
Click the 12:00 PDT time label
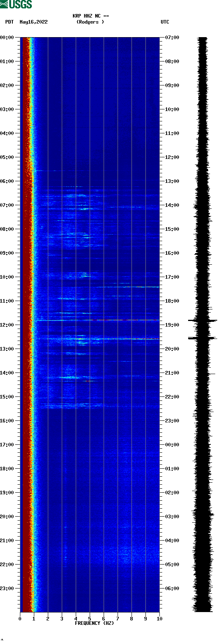pos(7,325)
